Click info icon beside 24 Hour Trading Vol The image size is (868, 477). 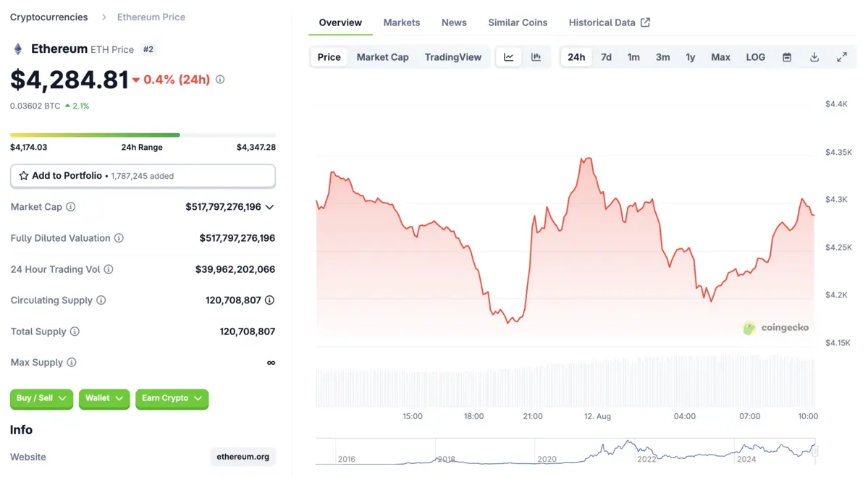(x=109, y=269)
